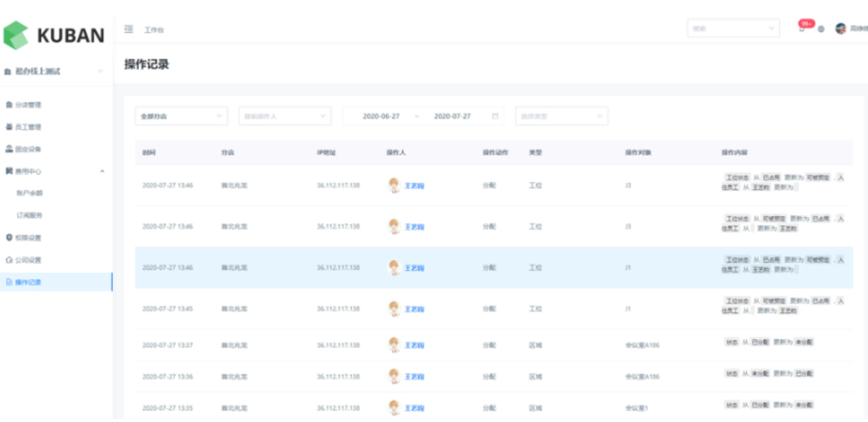Click the 操作动作 column header
The width and height of the screenshot is (868, 422).
(x=496, y=153)
